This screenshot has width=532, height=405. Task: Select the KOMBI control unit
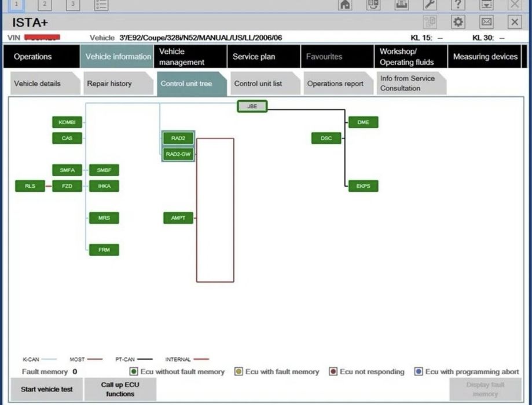(67, 122)
